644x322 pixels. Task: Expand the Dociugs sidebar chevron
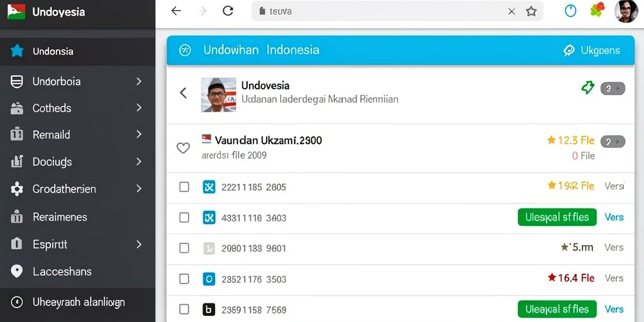pos(139,162)
